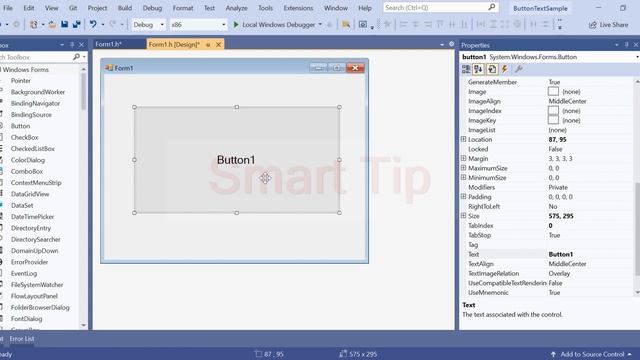Viewport: 640px width, 360px height.
Task: Click the Add to Source Control up-arrow
Action: point(553,354)
